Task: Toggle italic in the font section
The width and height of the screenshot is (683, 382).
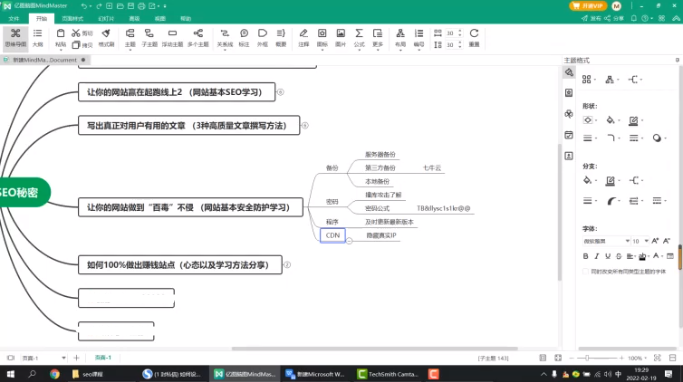Action: [x=597, y=256]
